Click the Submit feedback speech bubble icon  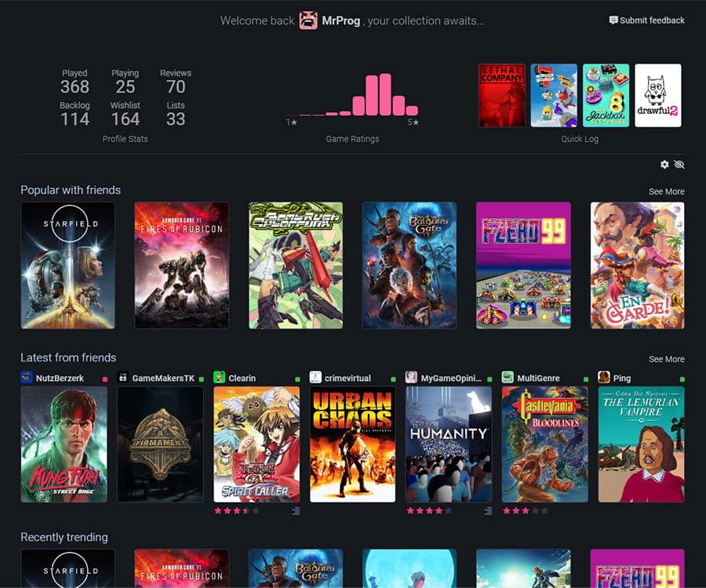click(x=613, y=20)
